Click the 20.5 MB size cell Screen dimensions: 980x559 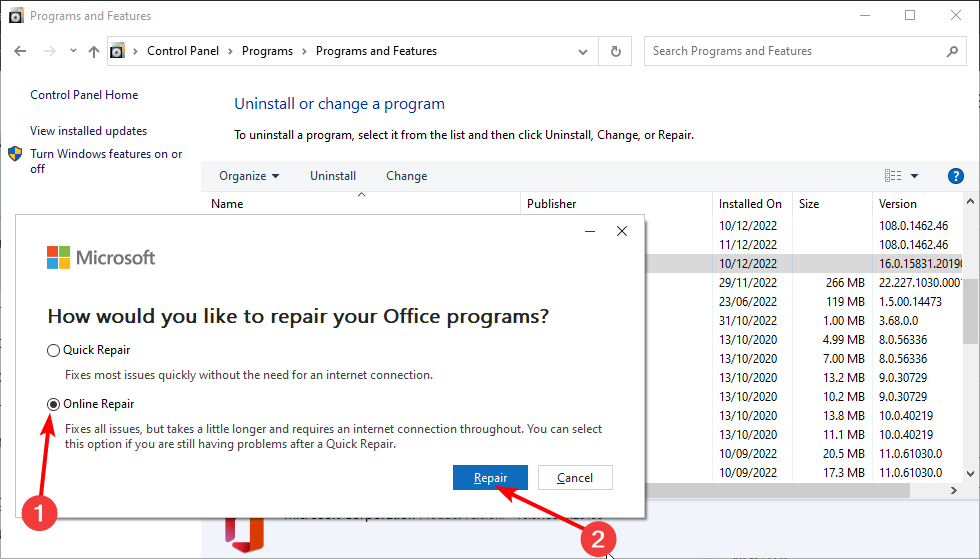pyautogui.click(x=843, y=454)
